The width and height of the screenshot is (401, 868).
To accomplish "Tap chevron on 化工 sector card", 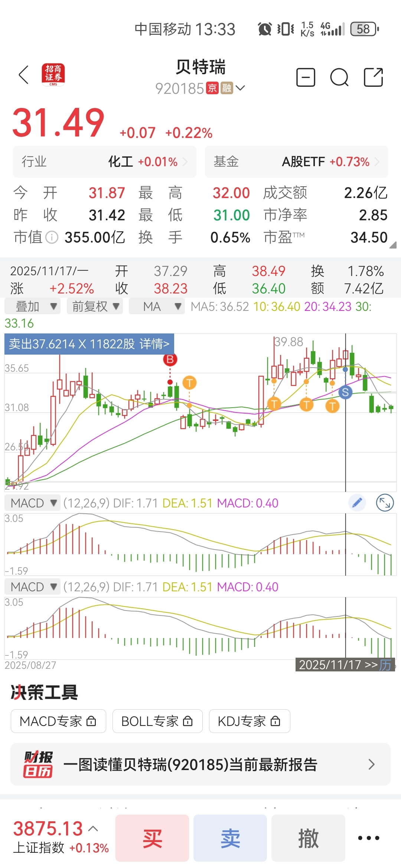I will point(185,162).
